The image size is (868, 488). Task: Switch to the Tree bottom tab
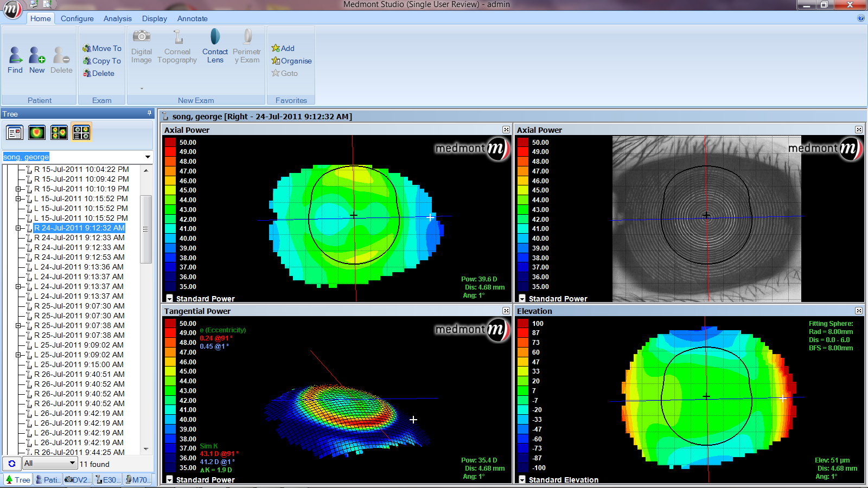coord(18,479)
